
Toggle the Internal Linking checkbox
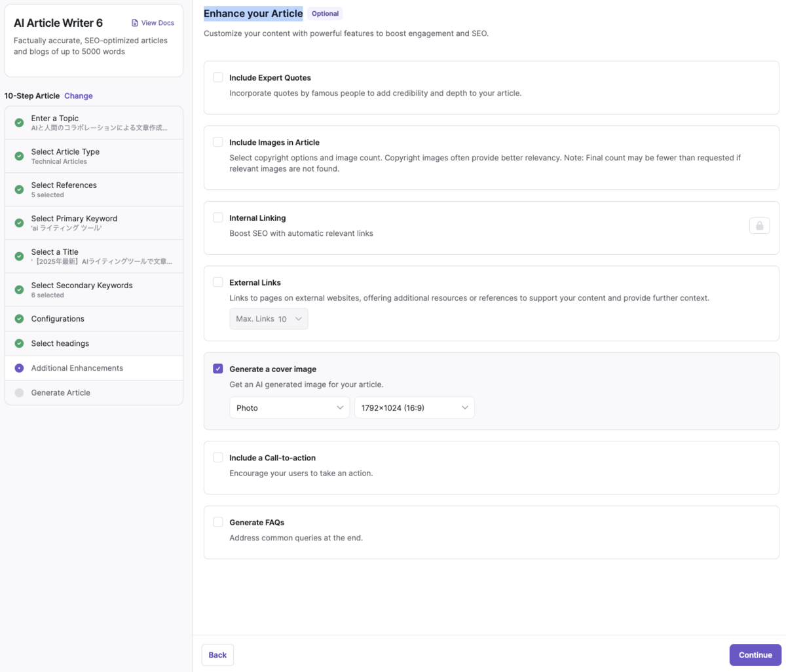click(218, 217)
